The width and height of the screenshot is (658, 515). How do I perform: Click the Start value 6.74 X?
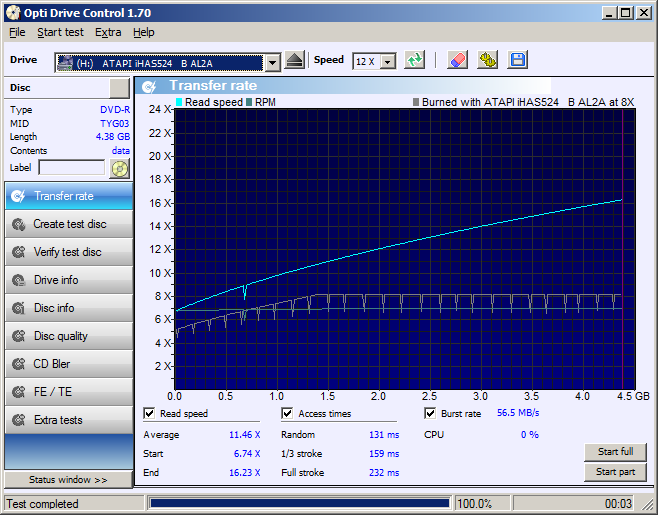coord(247,454)
